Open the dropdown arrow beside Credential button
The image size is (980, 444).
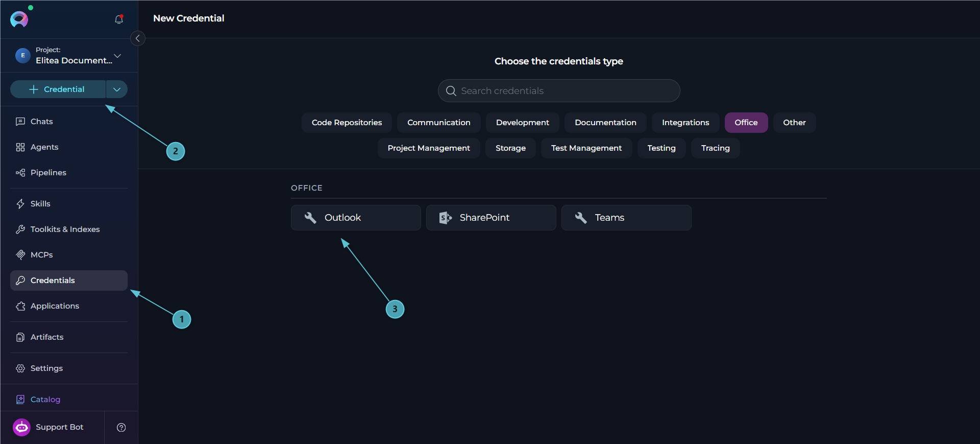[117, 89]
